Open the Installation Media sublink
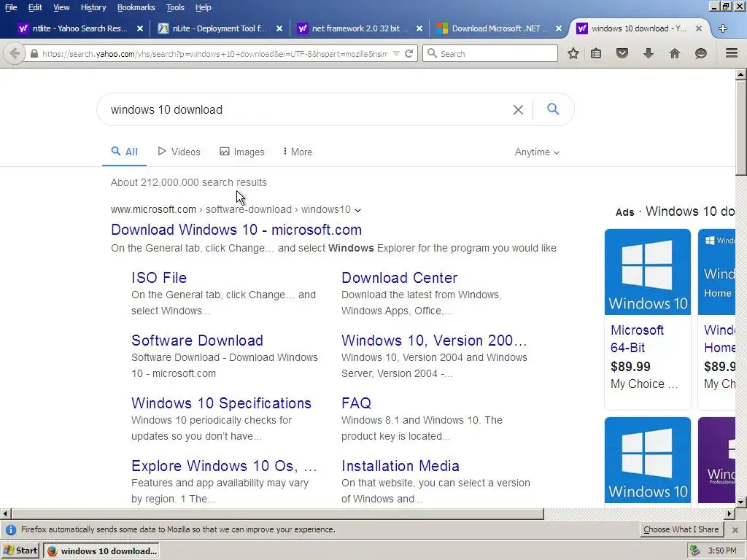The width and height of the screenshot is (747, 560). [400, 466]
